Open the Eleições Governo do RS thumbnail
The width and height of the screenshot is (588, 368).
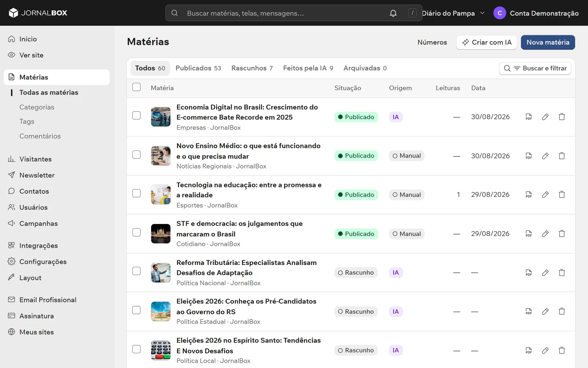click(x=161, y=311)
